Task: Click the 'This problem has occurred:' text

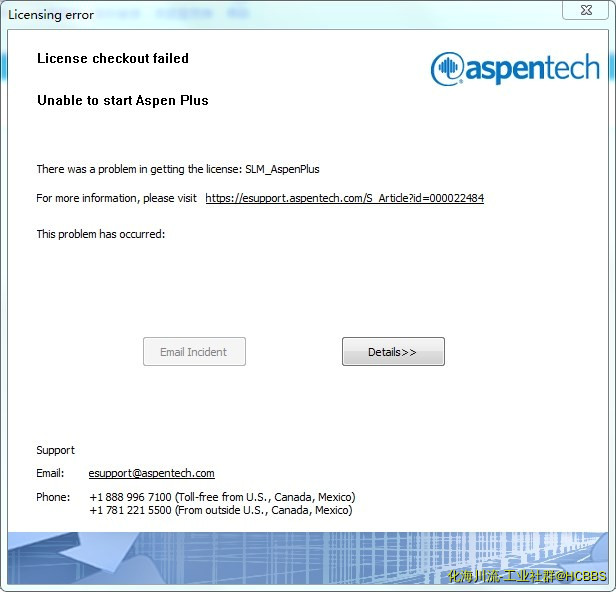Action: [101, 234]
